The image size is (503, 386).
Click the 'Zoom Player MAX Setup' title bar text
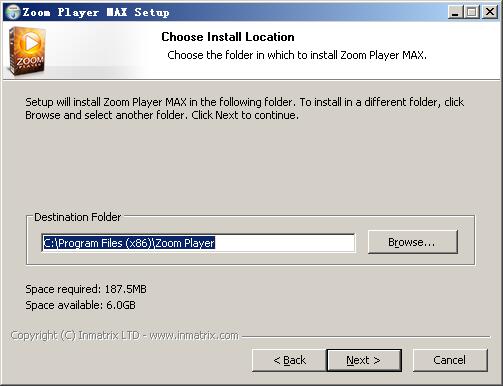96,12
